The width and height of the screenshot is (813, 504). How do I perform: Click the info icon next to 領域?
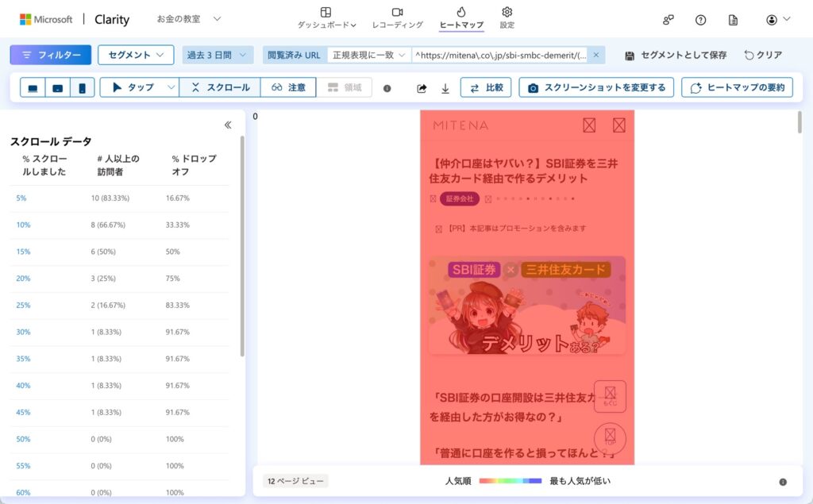(x=387, y=88)
